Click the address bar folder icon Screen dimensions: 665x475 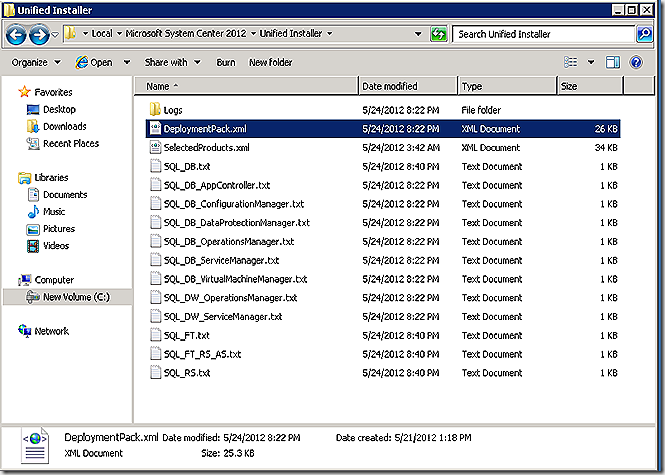(x=71, y=34)
